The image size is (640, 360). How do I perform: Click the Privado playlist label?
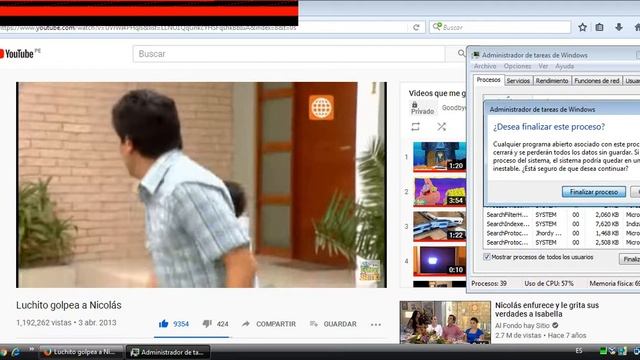click(x=422, y=108)
